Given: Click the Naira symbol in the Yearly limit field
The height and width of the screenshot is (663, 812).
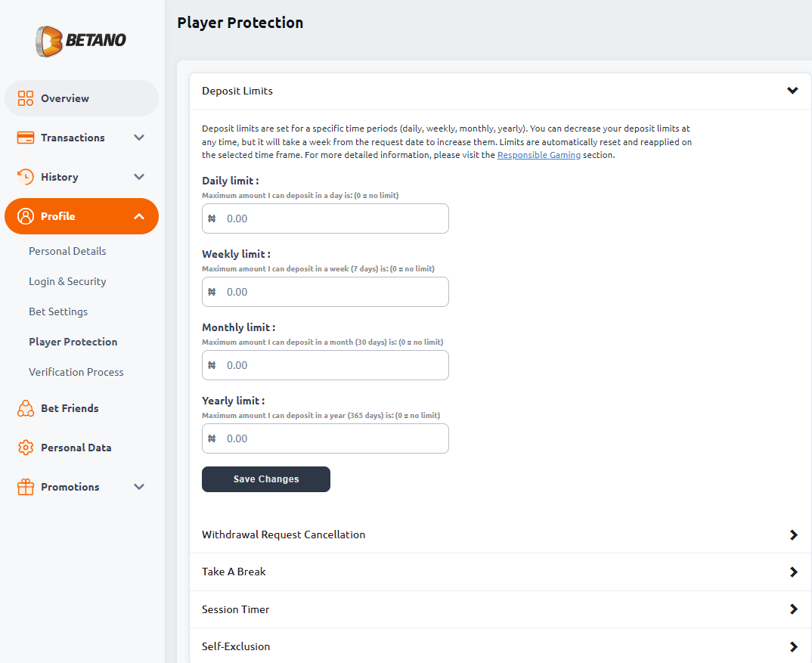Looking at the screenshot, I should pos(212,438).
